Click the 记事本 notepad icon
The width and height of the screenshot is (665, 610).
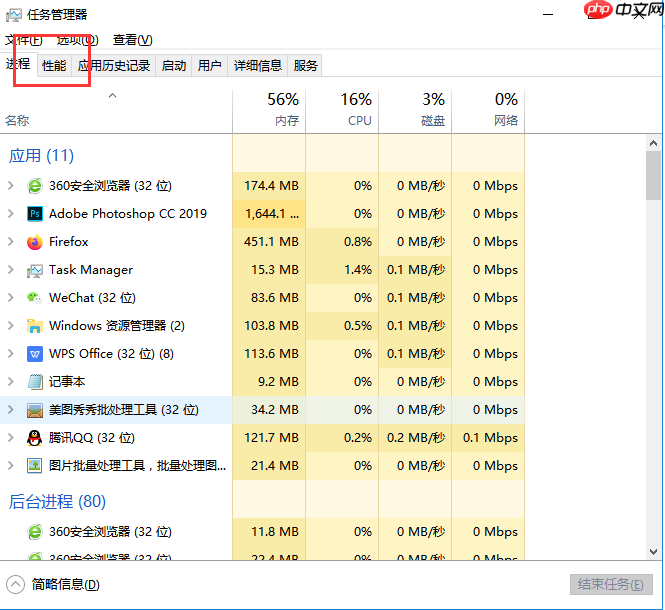[35, 382]
